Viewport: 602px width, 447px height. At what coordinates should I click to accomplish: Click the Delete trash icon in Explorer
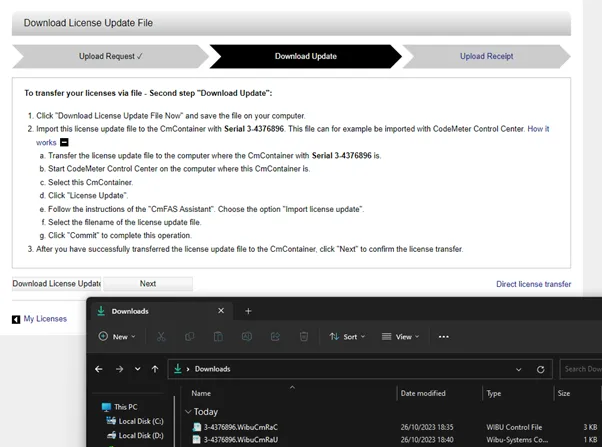(x=304, y=337)
